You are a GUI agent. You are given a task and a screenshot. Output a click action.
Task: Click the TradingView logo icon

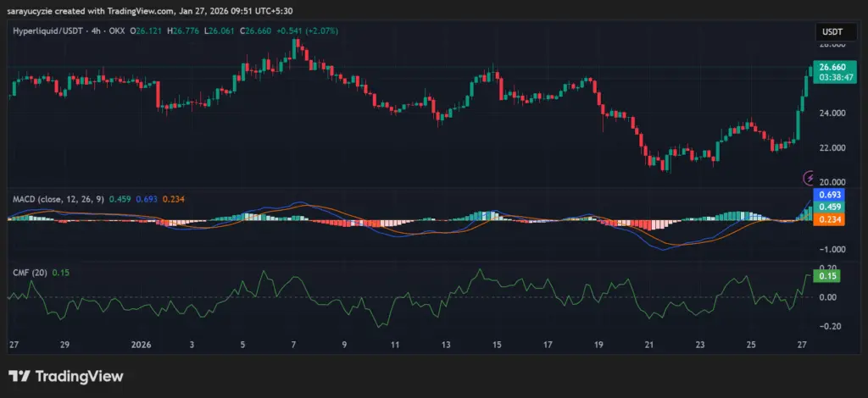20,376
